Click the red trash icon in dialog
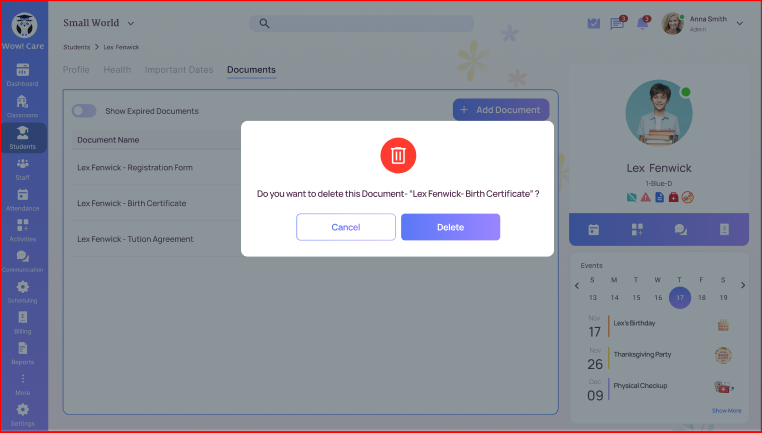This screenshot has height=433, width=762. 397,155
